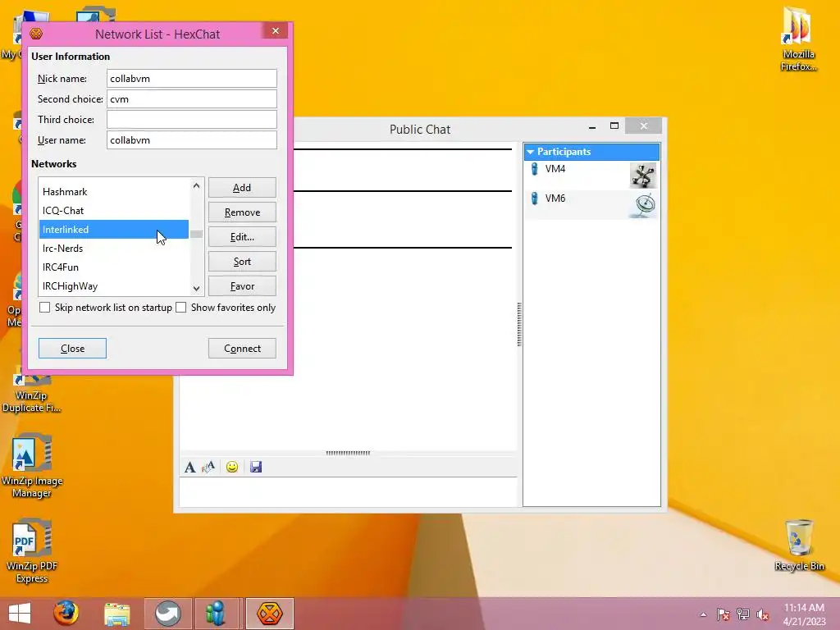Click the network tray icon
Screen dimensions: 840x630
point(743,614)
